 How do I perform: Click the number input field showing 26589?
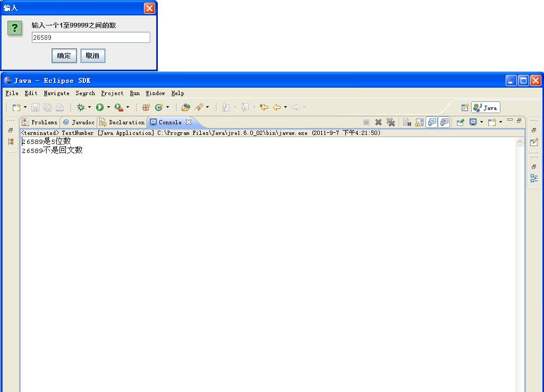pyautogui.click(x=91, y=38)
